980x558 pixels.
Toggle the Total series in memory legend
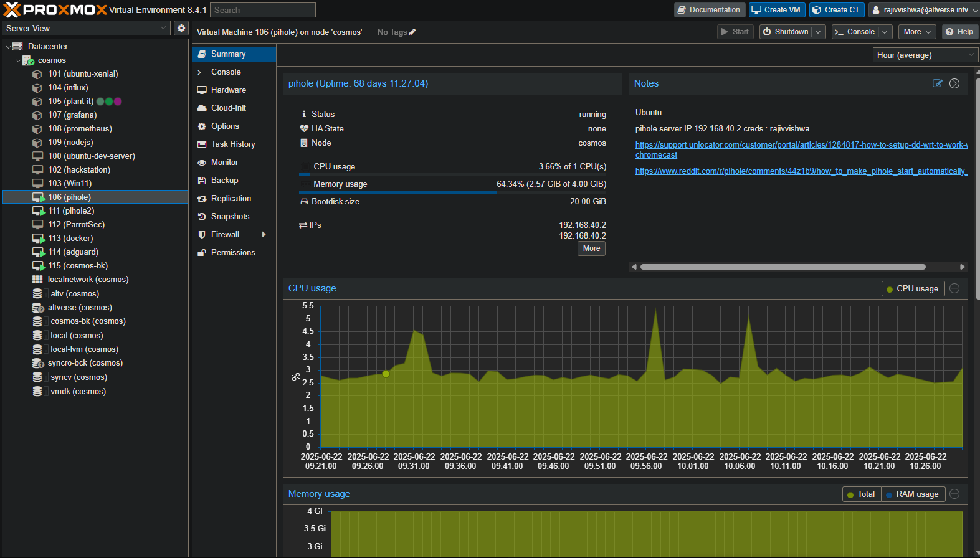click(861, 494)
